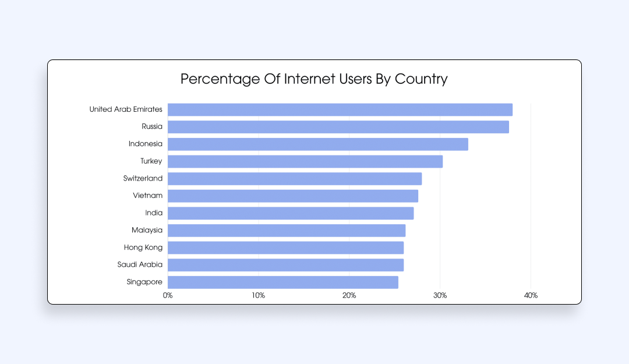Select the Switzerland bar
The image size is (629, 364).
point(295,179)
